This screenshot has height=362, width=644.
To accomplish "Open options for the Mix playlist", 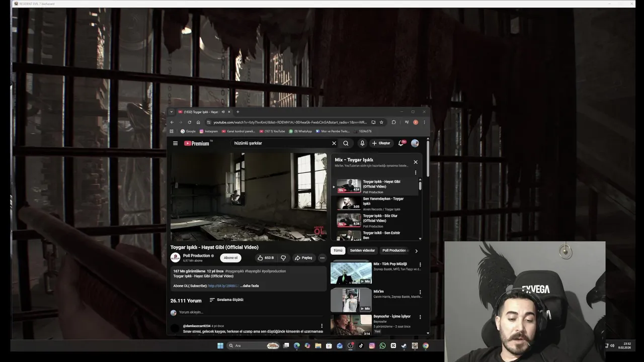I will (x=416, y=172).
